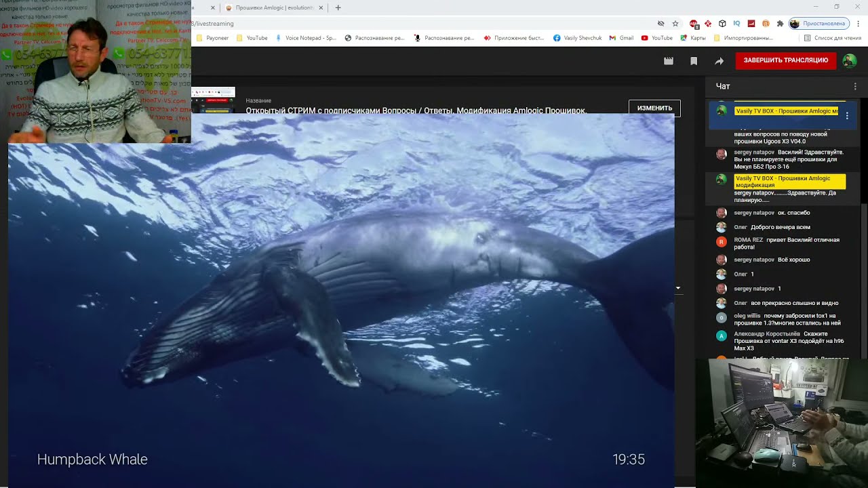This screenshot has height=488, width=868.
Task: Click the 'ок. спасибо' chat message
Action: (x=794, y=213)
